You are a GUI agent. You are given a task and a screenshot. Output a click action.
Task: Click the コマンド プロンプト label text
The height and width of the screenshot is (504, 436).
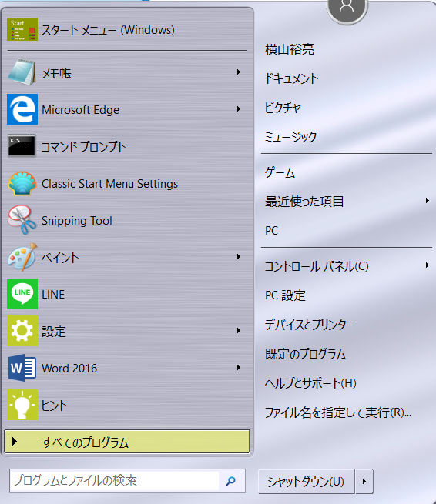coord(84,147)
